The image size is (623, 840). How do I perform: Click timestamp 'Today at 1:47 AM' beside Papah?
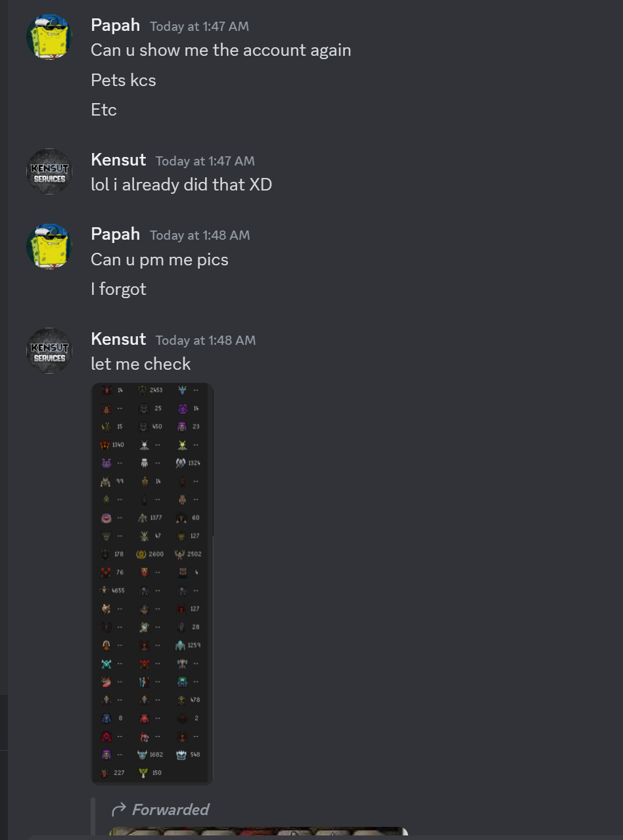pos(199,26)
